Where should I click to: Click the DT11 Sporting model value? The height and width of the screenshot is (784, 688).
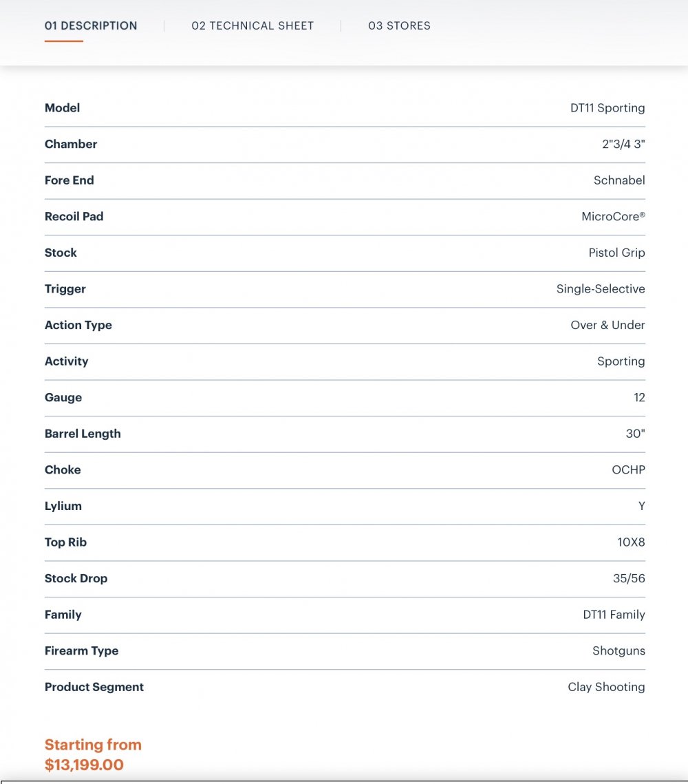click(608, 108)
